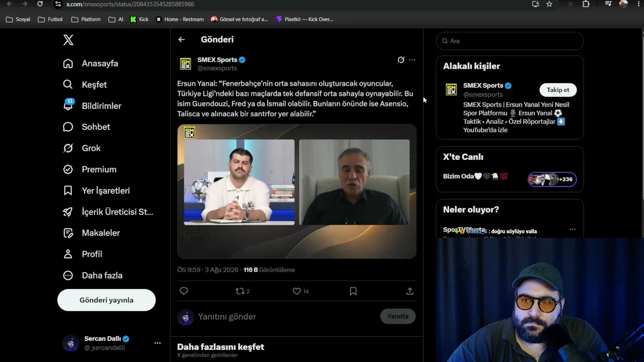The image size is (644, 362).
Task: Install the app using the address bar icon
Action: pyautogui.click(x=535, y=4)
